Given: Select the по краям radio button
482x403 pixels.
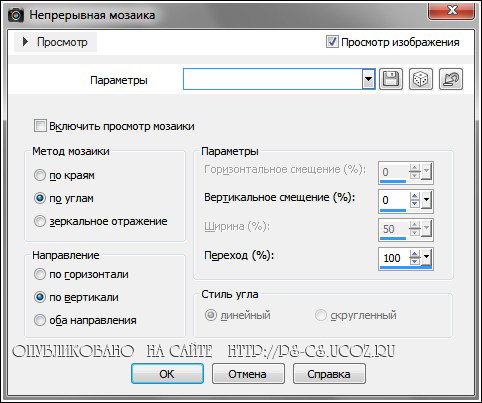Looking at the screenshot, I should click(x=40, y=175).
